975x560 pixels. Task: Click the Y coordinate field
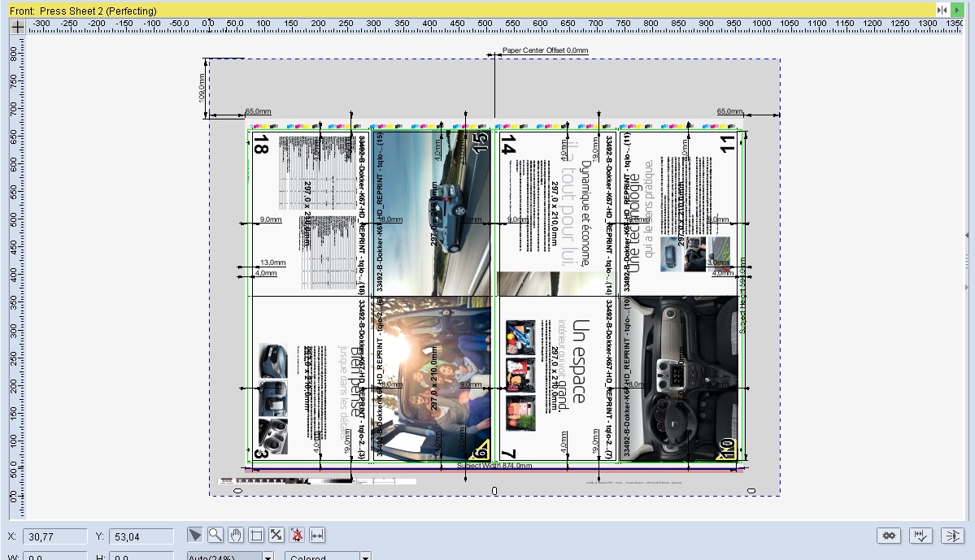pyautogui.click(x=141, y=536)
